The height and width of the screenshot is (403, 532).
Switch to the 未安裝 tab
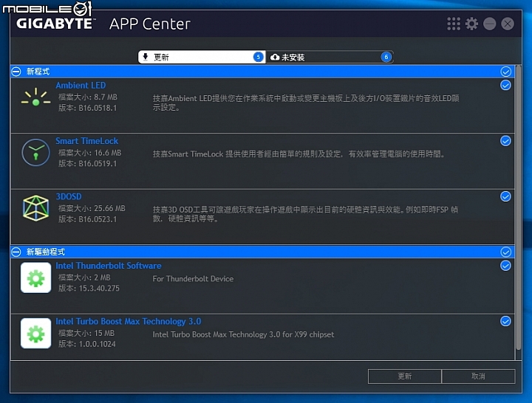click(x=330, y=57)
